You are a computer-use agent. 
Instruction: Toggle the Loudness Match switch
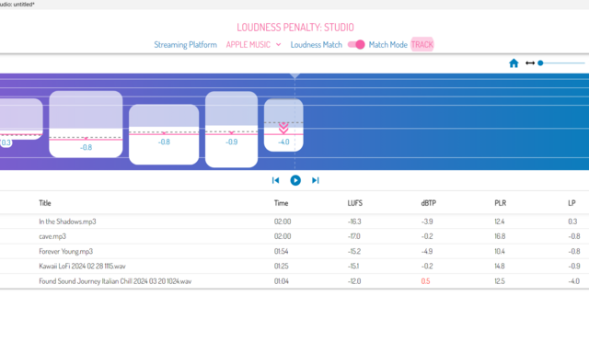(x=356, y=45)
